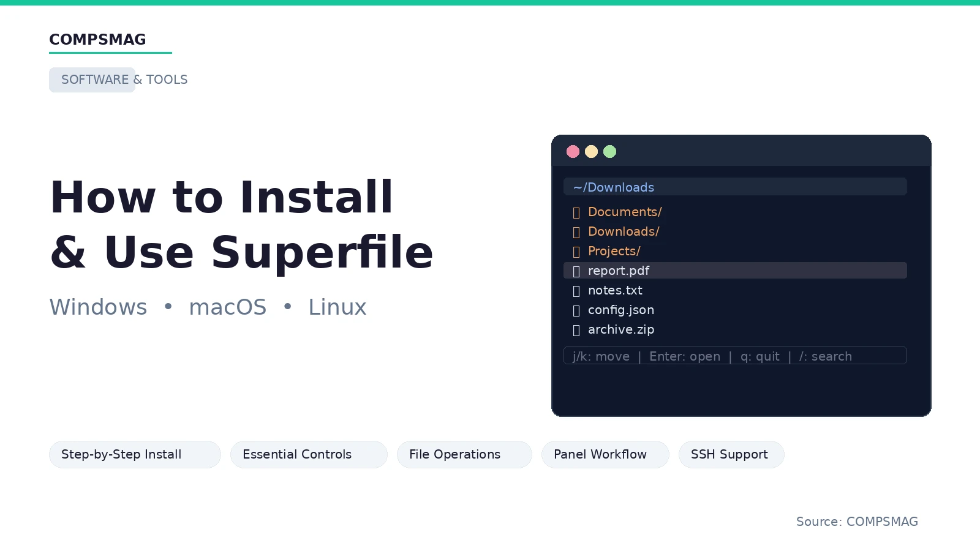Click the Step-by-Step Install pill

[x=135, y=454]
